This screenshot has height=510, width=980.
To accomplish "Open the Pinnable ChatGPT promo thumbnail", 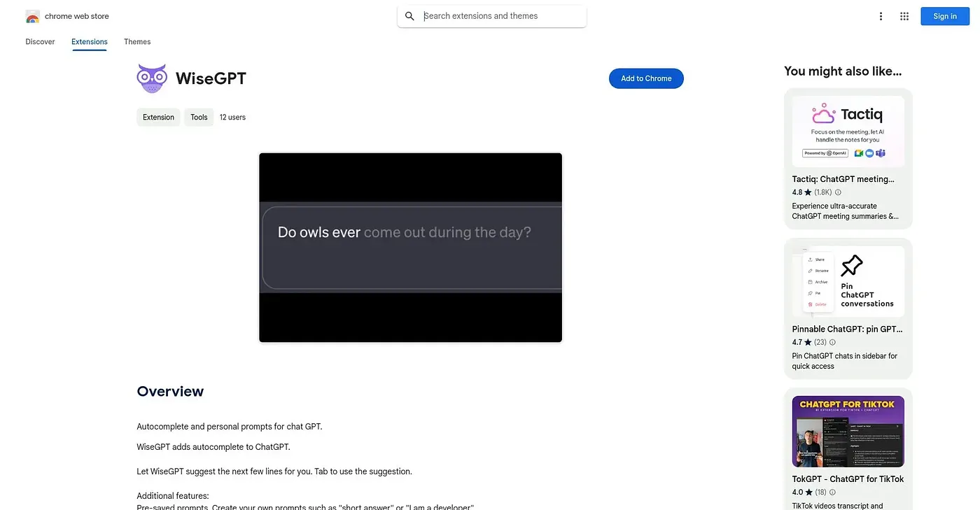I will pos(848,281).
